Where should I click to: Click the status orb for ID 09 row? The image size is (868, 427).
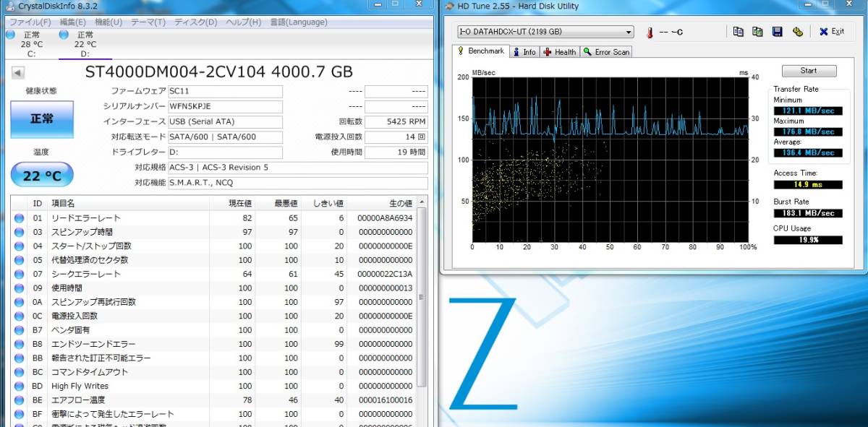[20, 288]
